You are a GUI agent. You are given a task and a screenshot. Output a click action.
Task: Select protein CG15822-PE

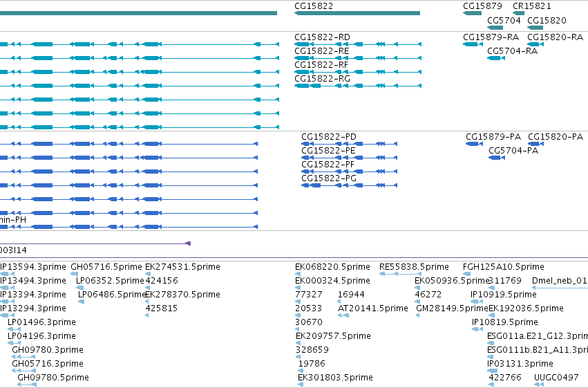(x=328, y=151)
